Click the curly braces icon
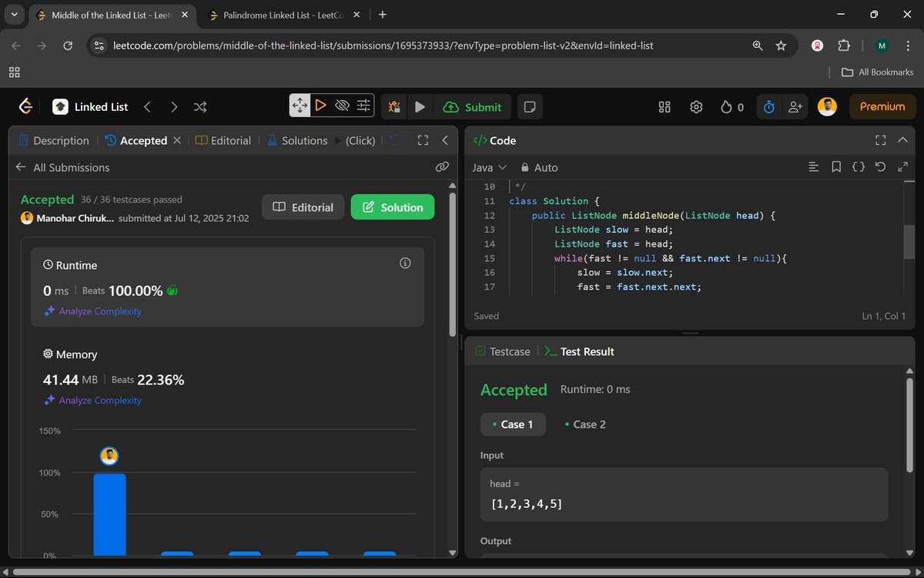The width and height of the screenshot is (924, 578). 859,167
